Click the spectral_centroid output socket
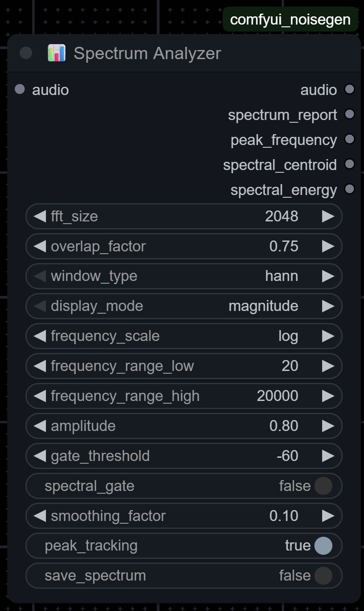The height and width of the screenshot is (611, 364). 349,164
